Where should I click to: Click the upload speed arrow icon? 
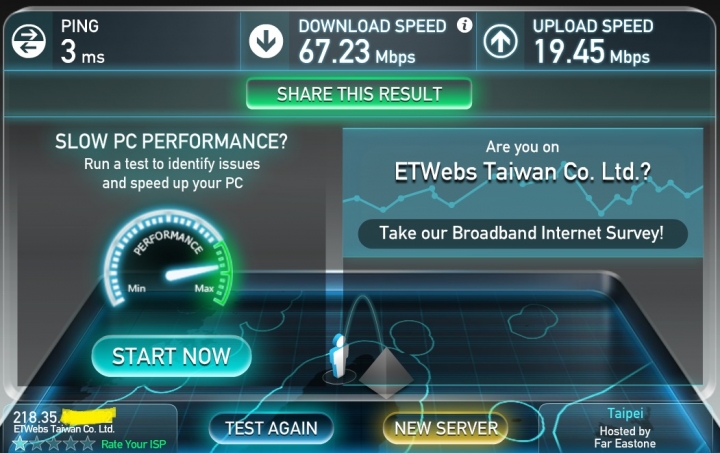[x=501, y=41]
